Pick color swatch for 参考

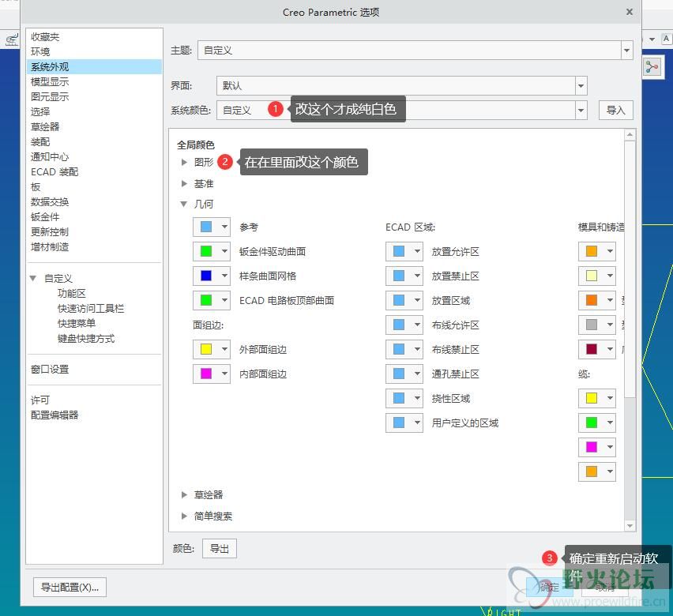(x=206, y=227)
